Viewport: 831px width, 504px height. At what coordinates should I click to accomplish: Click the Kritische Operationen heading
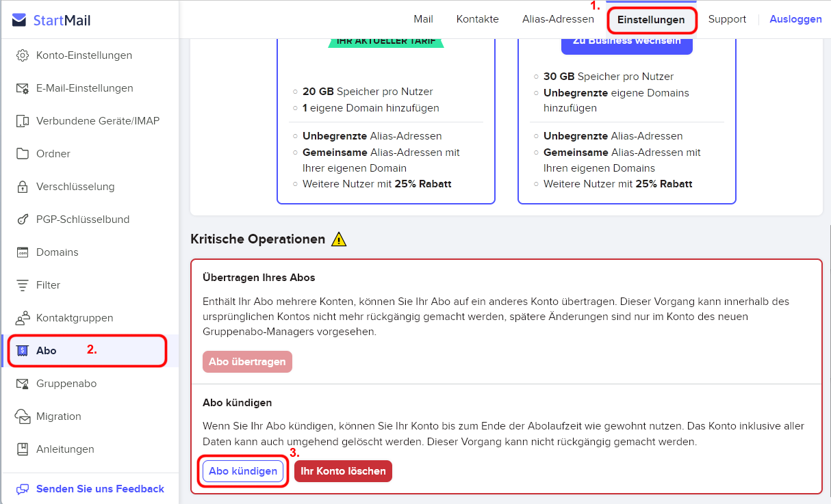[258, 239]
